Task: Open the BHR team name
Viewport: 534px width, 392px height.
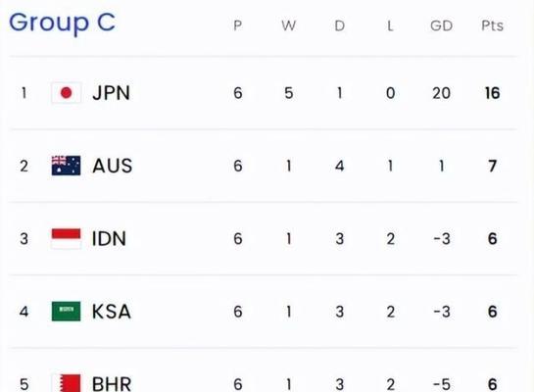Action: tap(112, 384)
